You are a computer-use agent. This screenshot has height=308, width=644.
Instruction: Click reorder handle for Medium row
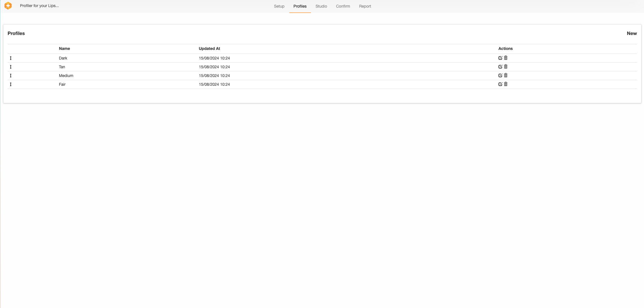11,76
